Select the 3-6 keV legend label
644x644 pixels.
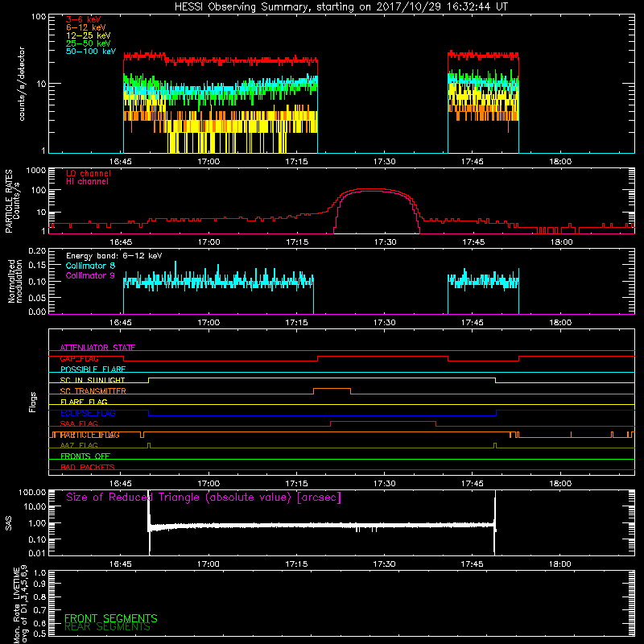(x=83, y=19)
